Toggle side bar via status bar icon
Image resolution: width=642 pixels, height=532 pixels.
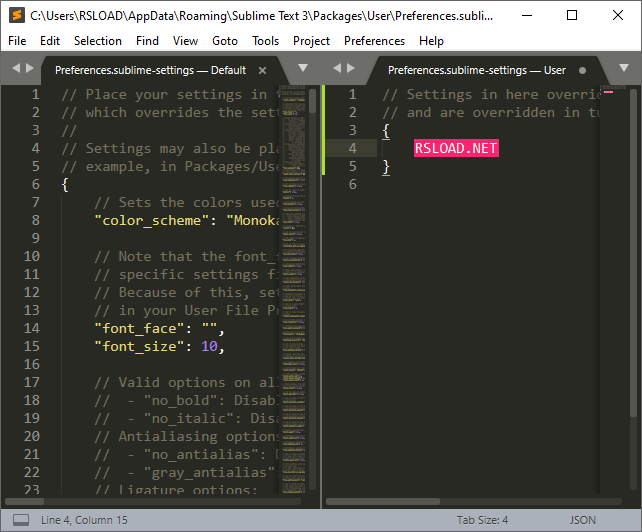(21, 520)
